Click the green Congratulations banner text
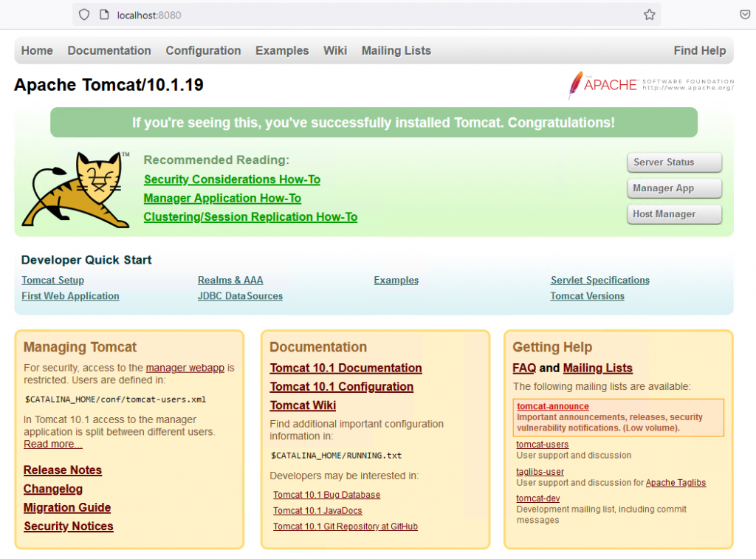This screenshot has height=559, width=756. (x=374, y=123)
